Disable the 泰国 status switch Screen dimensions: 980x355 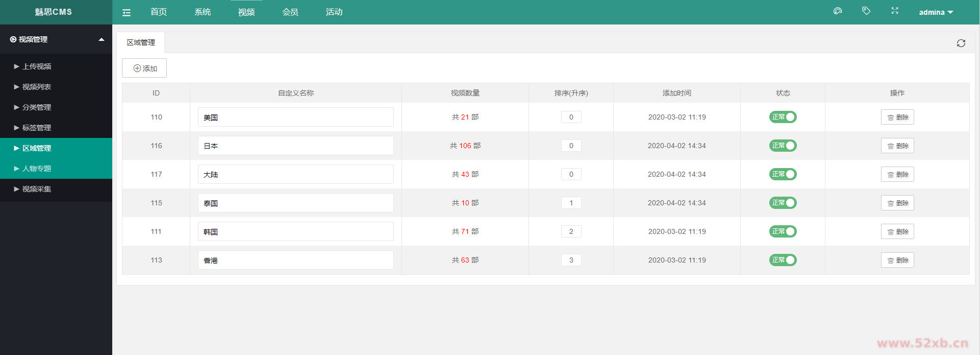pos(783,203)
